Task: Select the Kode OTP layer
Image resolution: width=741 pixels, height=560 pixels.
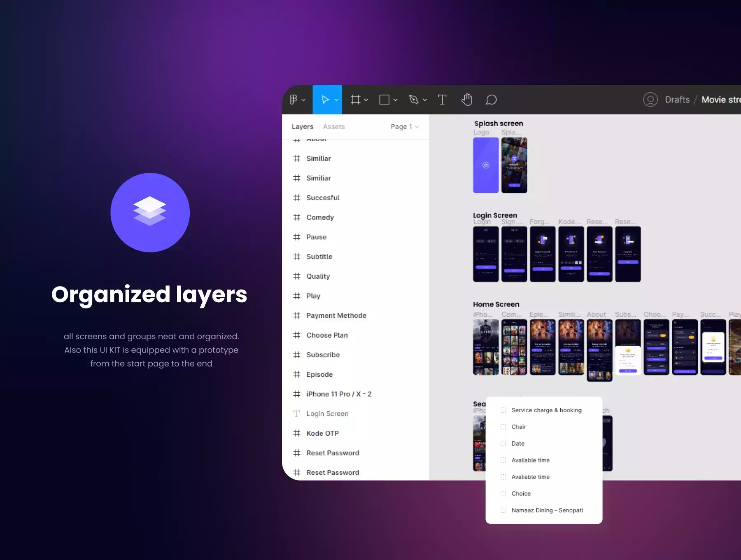Action: coord(356,433)
